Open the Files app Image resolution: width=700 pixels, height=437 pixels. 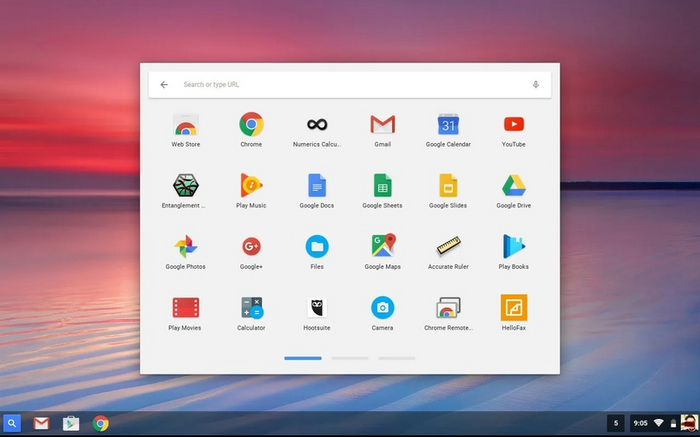pyautogui.click(x=317, y=247)
